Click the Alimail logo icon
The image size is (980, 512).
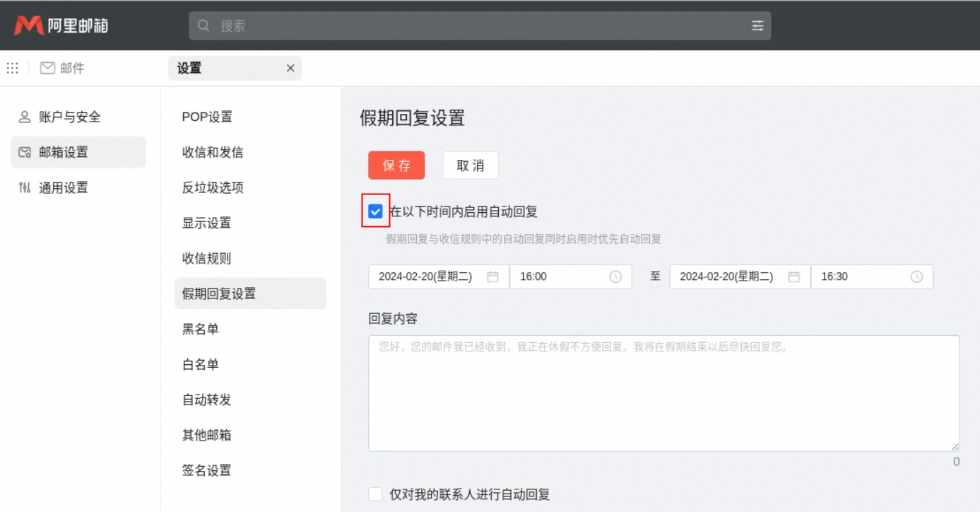[29, 26]
